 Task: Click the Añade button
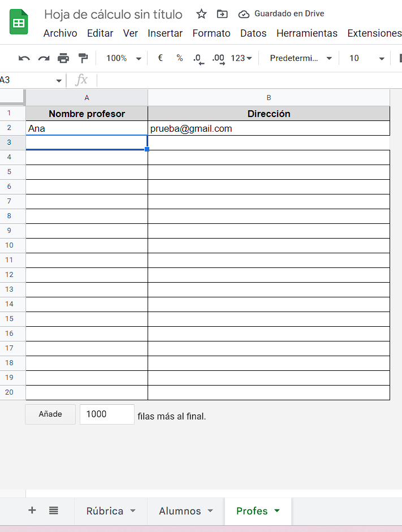pos(50,414)
